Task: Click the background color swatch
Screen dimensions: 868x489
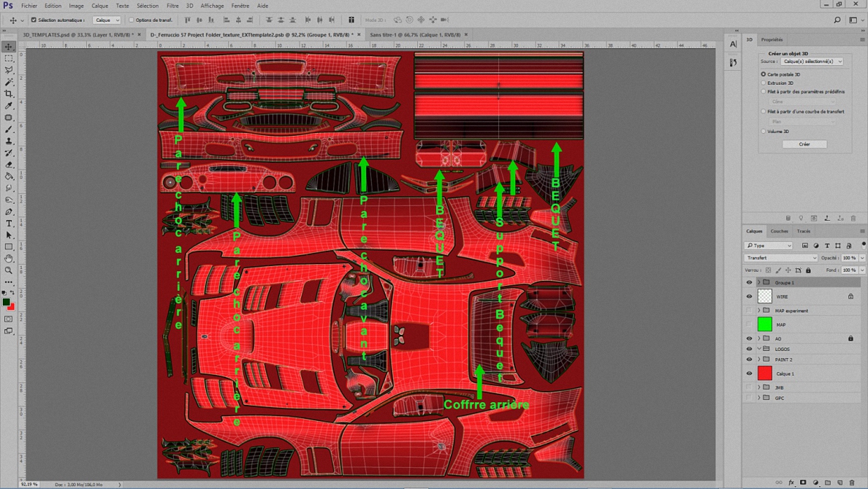Action: point(10,307)
